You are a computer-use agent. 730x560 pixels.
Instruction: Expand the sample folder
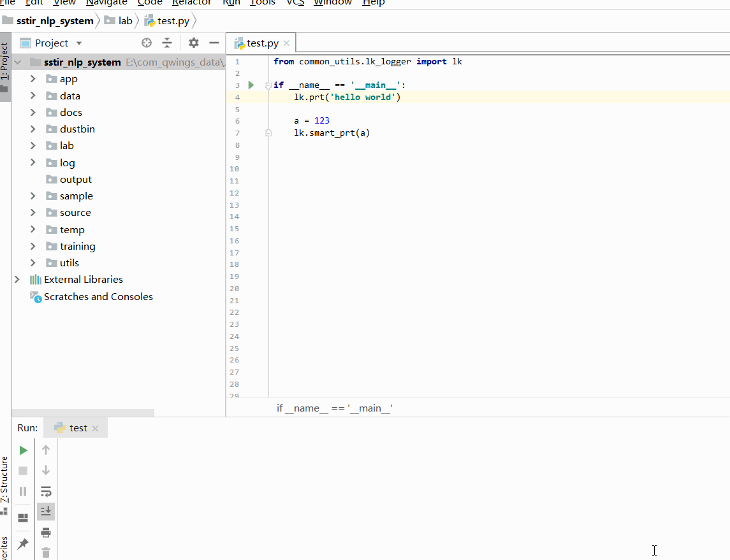33,196
